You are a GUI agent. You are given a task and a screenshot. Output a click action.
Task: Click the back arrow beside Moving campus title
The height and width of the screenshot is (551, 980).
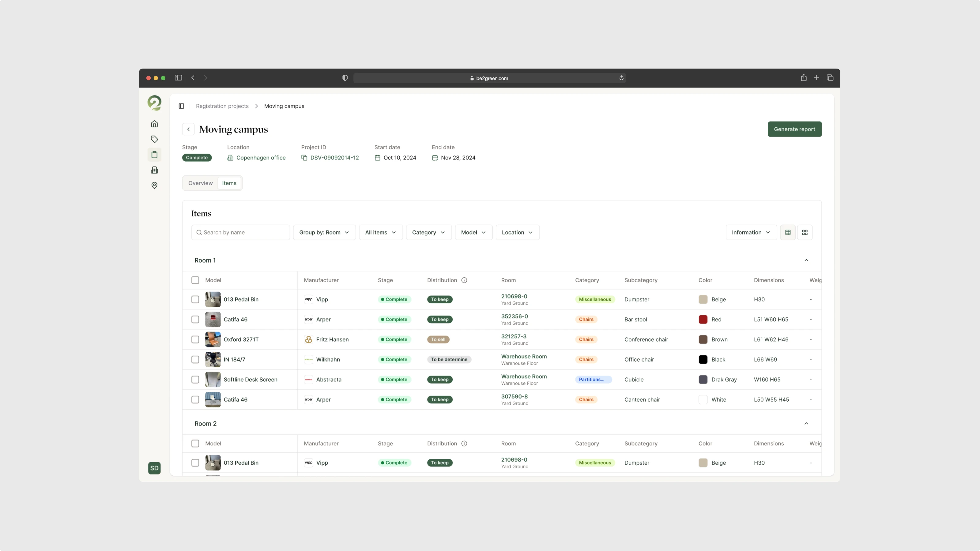[188, 129]
